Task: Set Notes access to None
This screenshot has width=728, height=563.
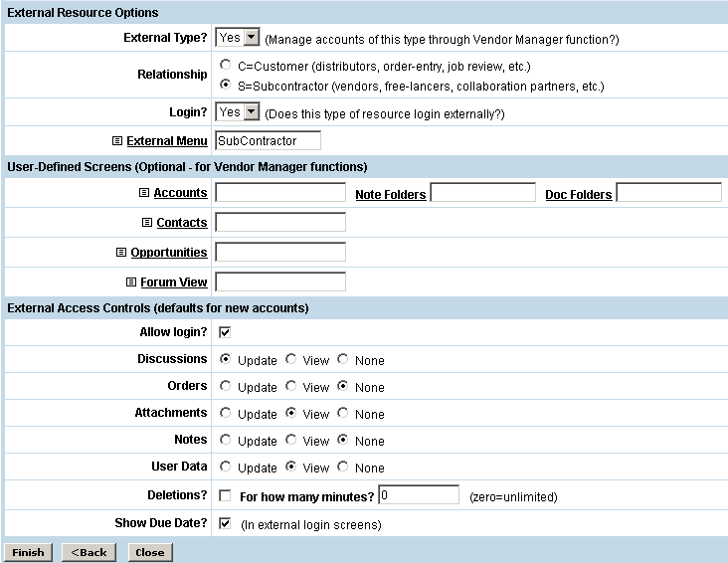Action: tap(343, 440)
